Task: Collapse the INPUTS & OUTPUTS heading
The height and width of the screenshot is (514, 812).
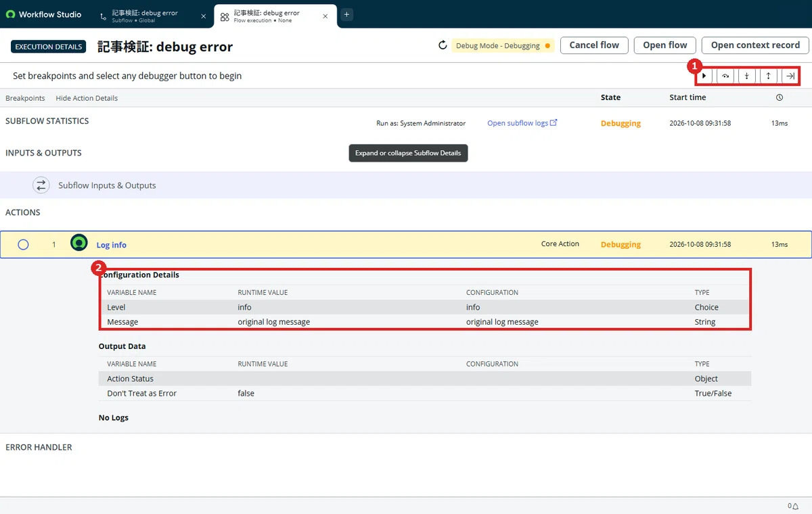Action: [x=43, y=153]
